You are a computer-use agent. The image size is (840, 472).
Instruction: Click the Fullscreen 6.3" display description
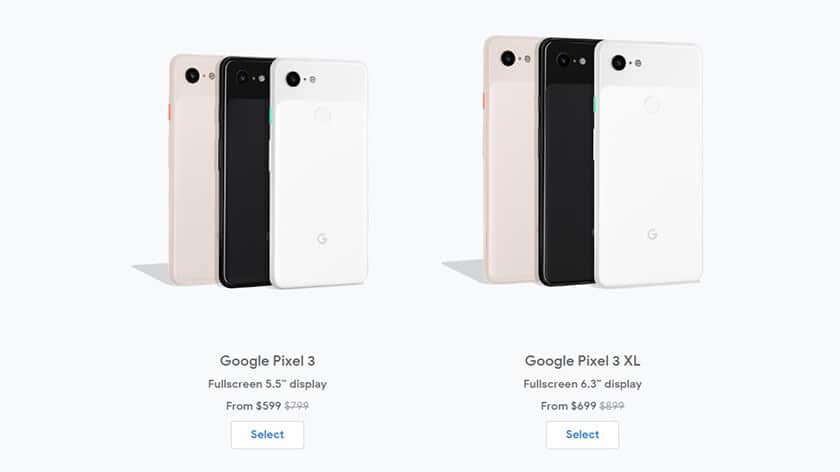(x=582, y=384)
